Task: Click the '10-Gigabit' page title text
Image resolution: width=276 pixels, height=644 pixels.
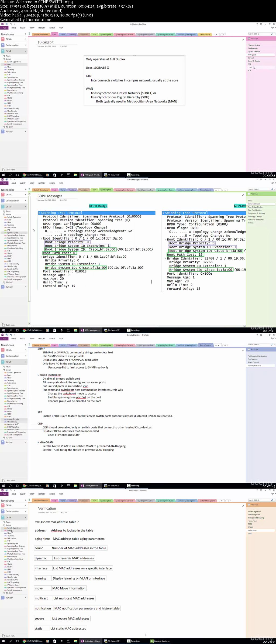Action: [45, 42]
